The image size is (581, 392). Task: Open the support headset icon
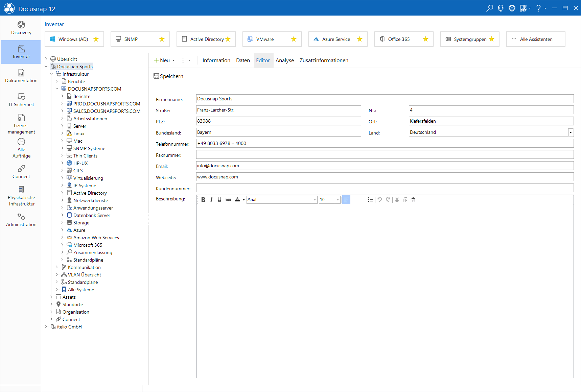pyautogui.click(x=501, y=8)
